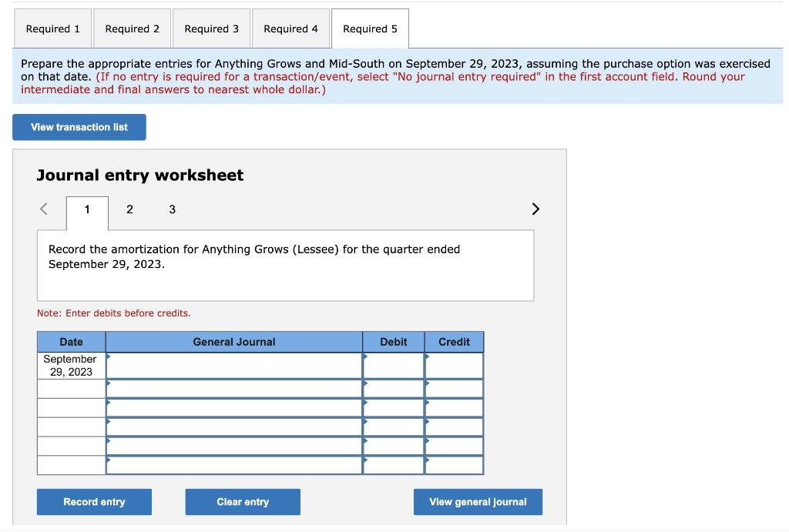
Task: Open the Required 3 tab
Action: tap(211, 28)
